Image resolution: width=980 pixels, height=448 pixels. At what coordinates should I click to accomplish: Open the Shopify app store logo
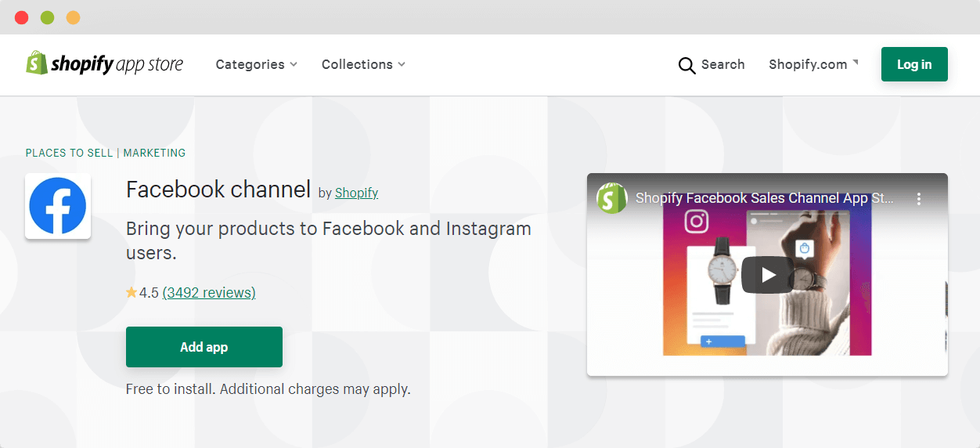104,64
